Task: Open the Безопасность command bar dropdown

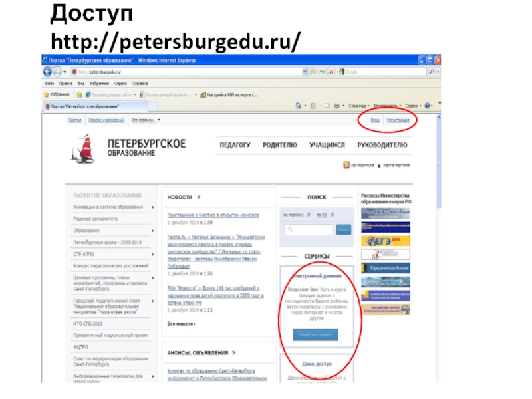Action: [387, 106]
